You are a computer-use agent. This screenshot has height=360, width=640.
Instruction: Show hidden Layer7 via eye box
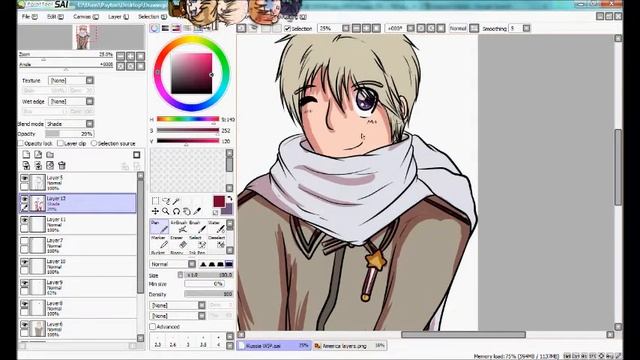(x=24, y=242)
